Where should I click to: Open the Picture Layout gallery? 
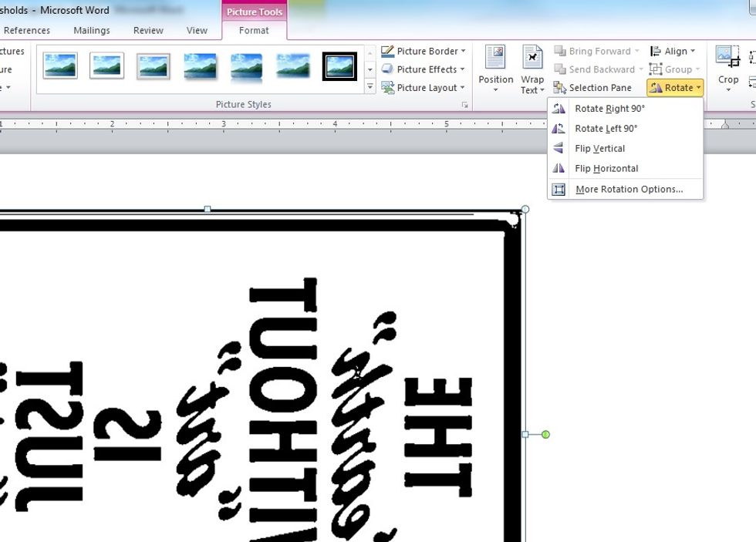coord(422,87)
